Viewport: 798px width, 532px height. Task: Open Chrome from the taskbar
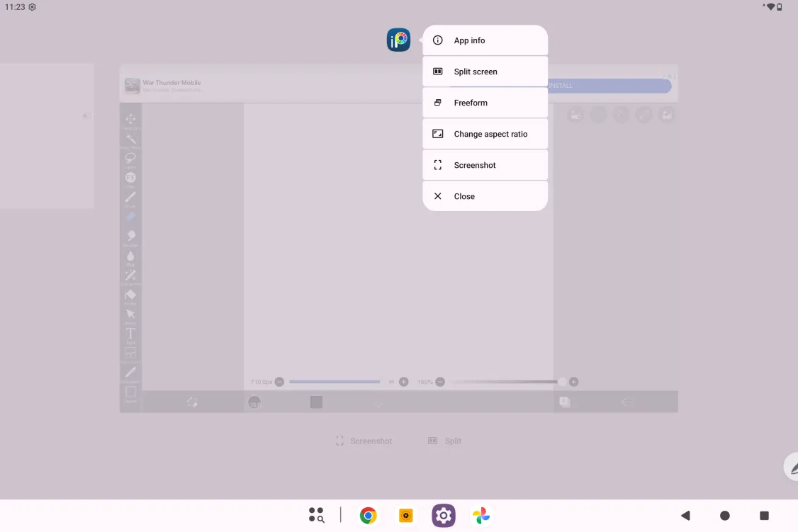pyautogui.click(x=368, y=515)
